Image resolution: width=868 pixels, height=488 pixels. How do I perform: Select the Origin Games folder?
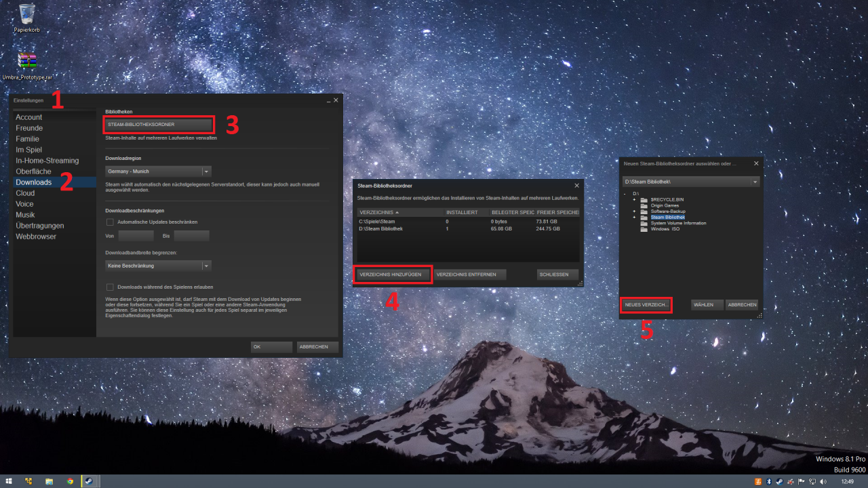665,205
